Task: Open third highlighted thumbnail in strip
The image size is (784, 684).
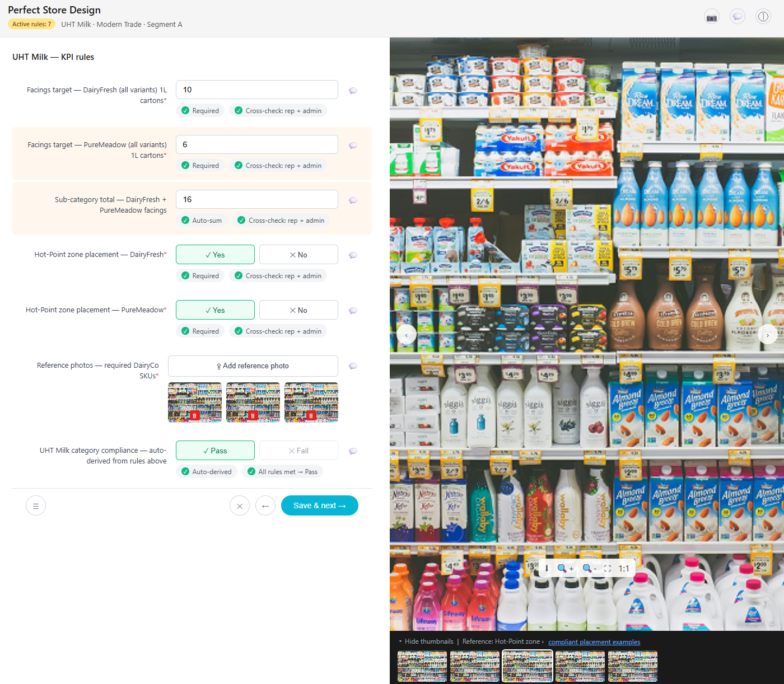Action: point(528,666)
